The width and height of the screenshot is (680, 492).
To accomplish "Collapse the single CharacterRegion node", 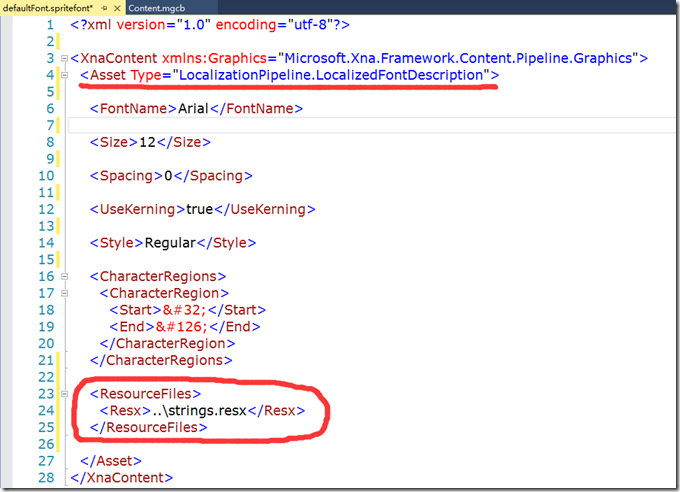I will click(66, 293).
